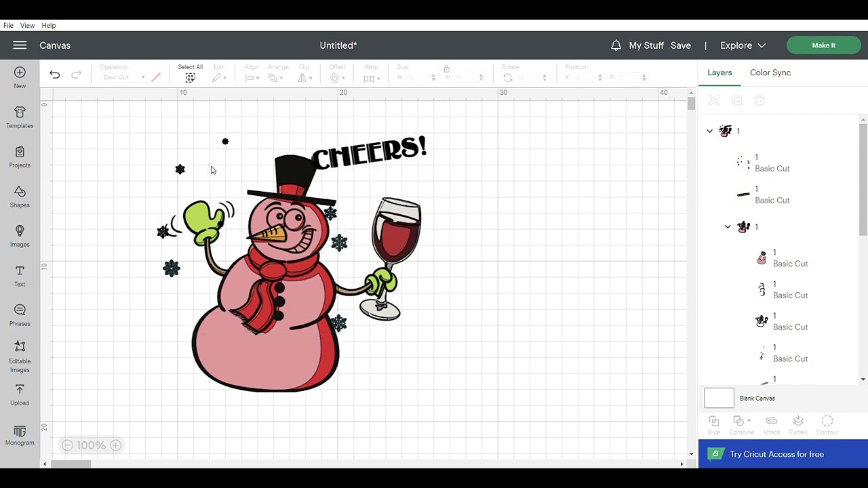Open the Projects panel
868x488 pixels.
coord(20,157)
